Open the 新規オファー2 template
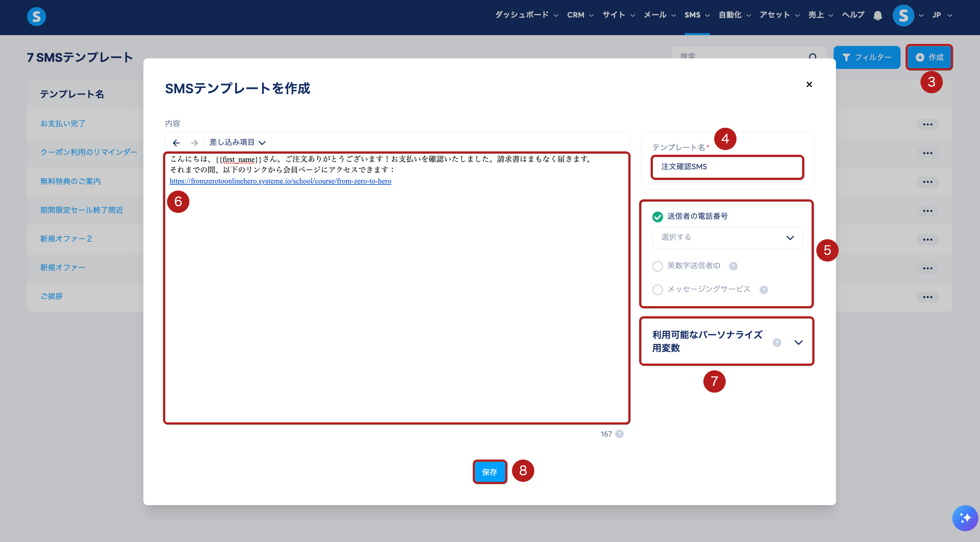980x542 pixels. (66, 239)
